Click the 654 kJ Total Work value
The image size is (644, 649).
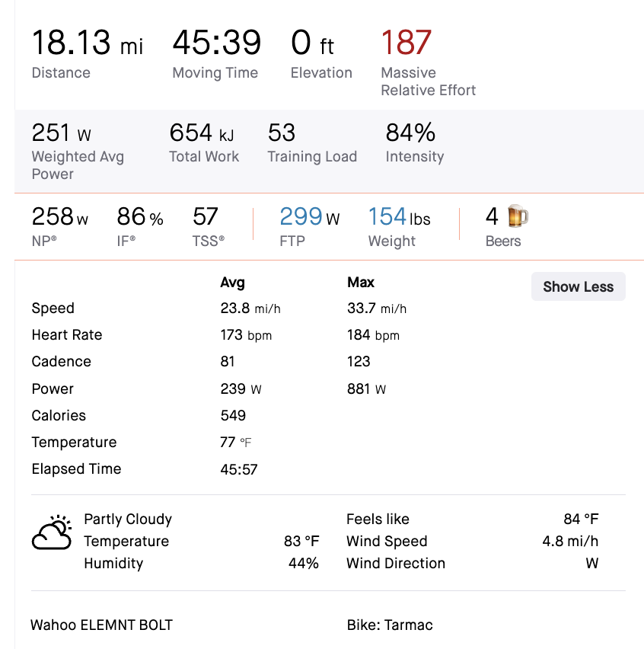[x=202, y=133]
